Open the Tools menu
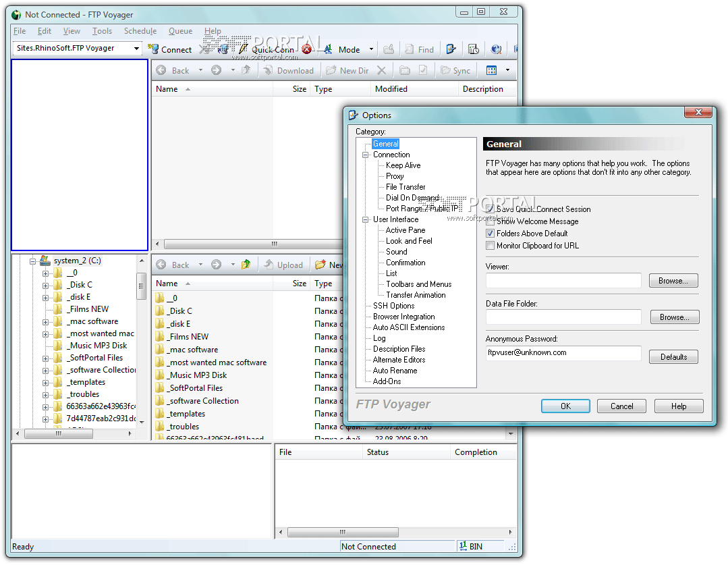Image resolution: width=728 pixels, height=565 pixels. tap(102, 31)
